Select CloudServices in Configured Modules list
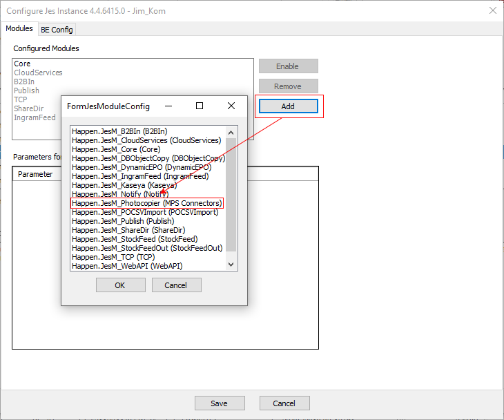 coord(38,73)
